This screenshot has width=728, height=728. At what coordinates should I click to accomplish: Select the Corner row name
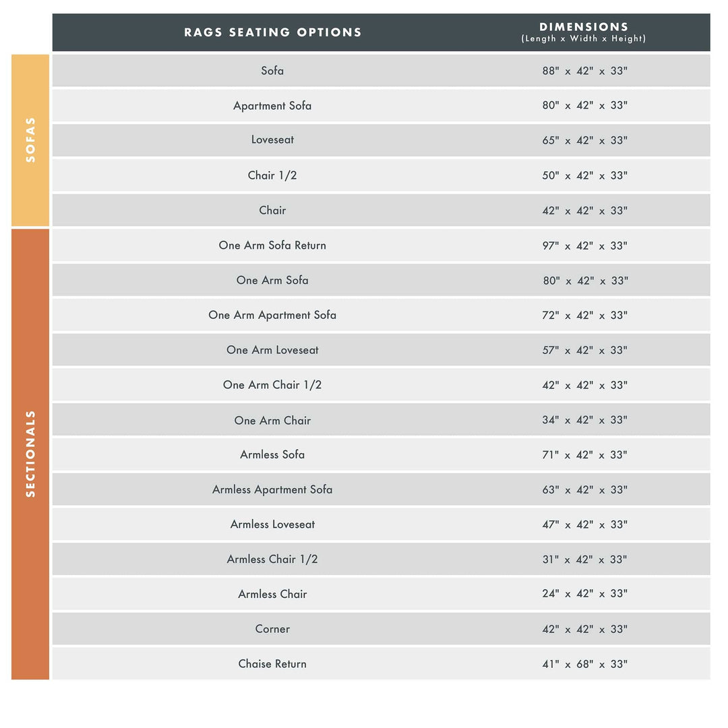click(x=272, y=629)
